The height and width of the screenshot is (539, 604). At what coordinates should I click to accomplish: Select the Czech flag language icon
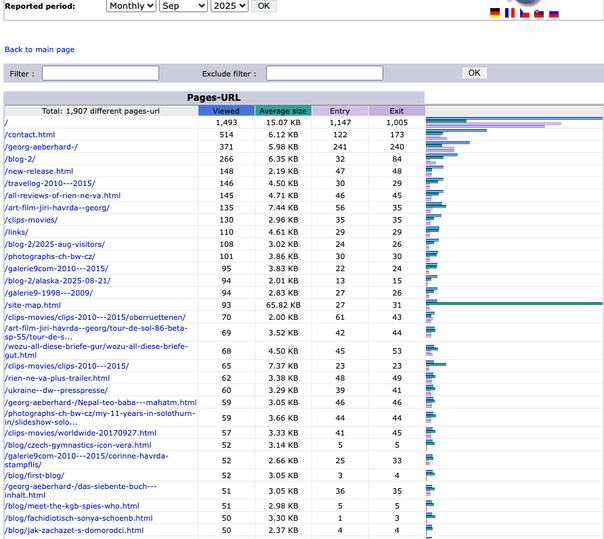[525, 13]
